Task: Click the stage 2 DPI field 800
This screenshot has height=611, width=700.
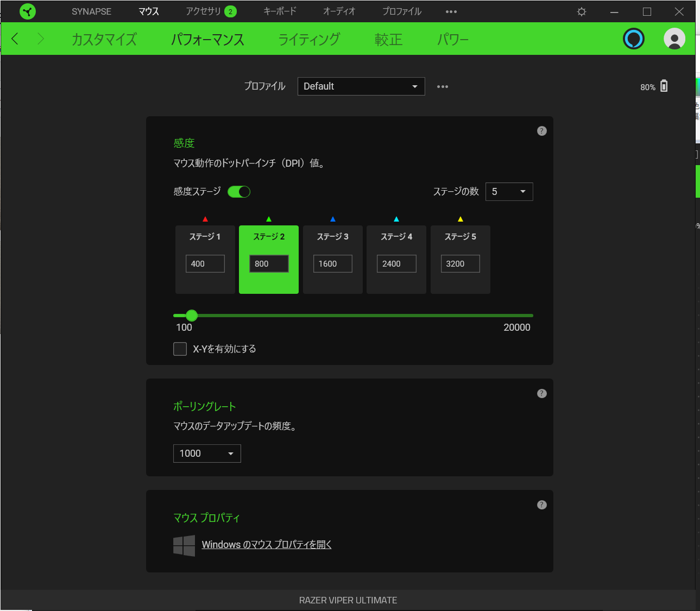Action: point(269,263)
